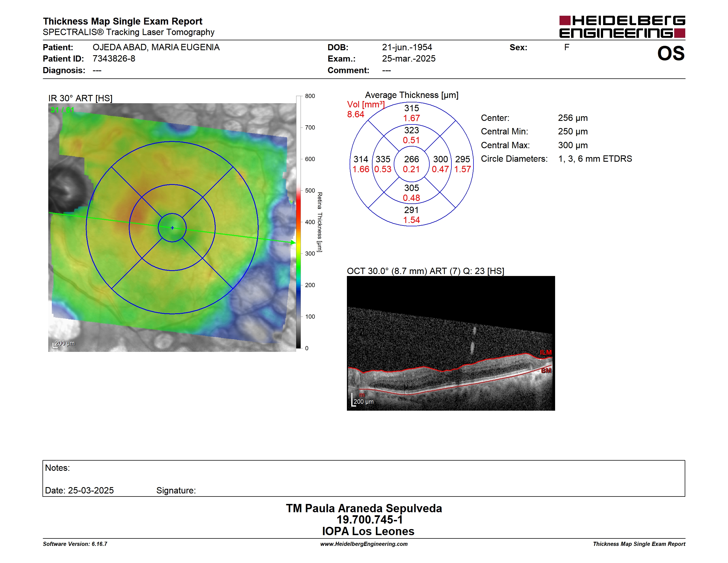Click the 200 µm scale on B-scan
Image resolution: width=728 pixels, height=563 pixels.
point(363,400)
